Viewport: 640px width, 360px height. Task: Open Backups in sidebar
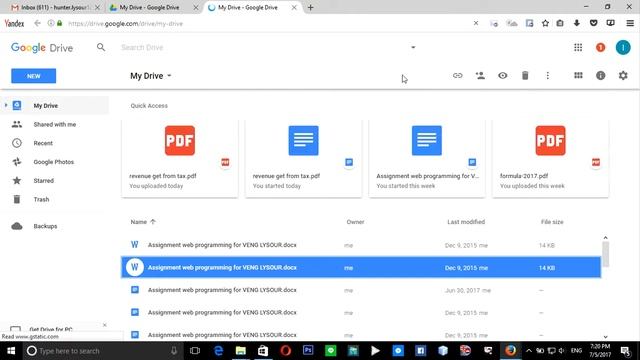45,226
